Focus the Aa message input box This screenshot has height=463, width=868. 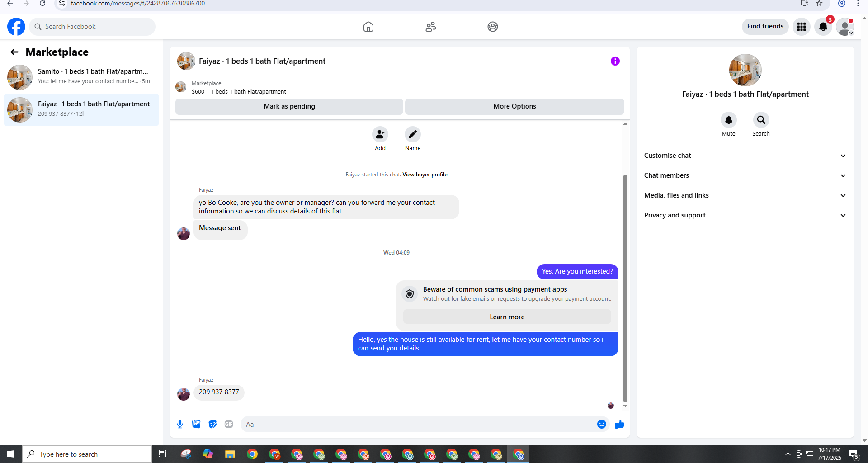click(x=419, y=424)
